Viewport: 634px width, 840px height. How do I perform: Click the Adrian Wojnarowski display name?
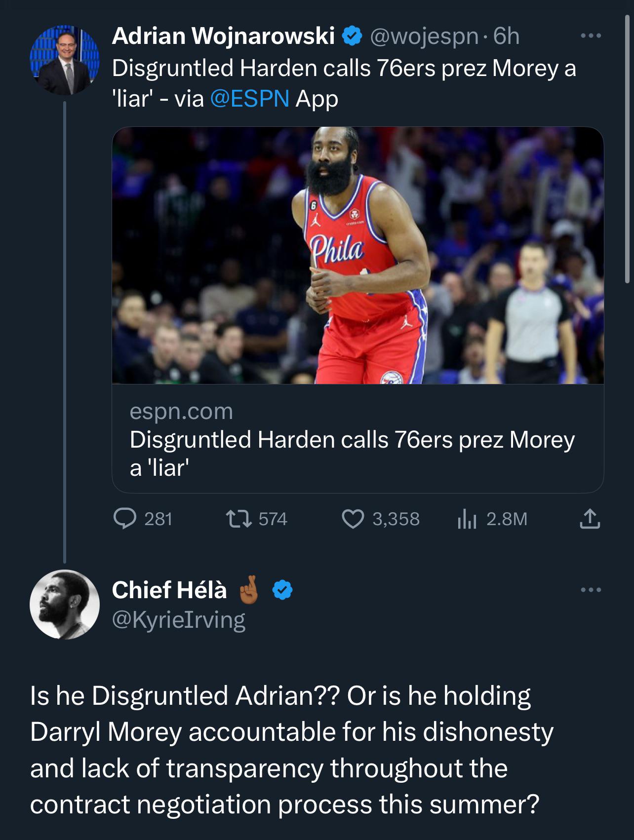click(x=223, y=36)
